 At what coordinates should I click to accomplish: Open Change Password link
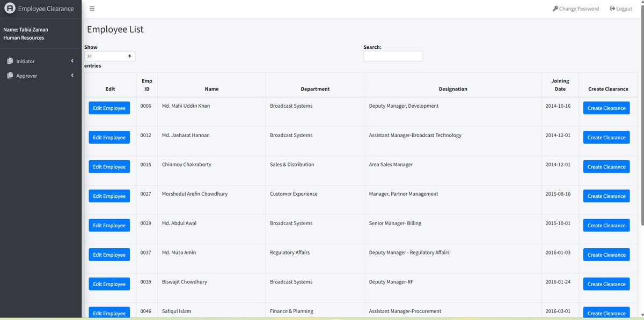(x=579, y=9)
